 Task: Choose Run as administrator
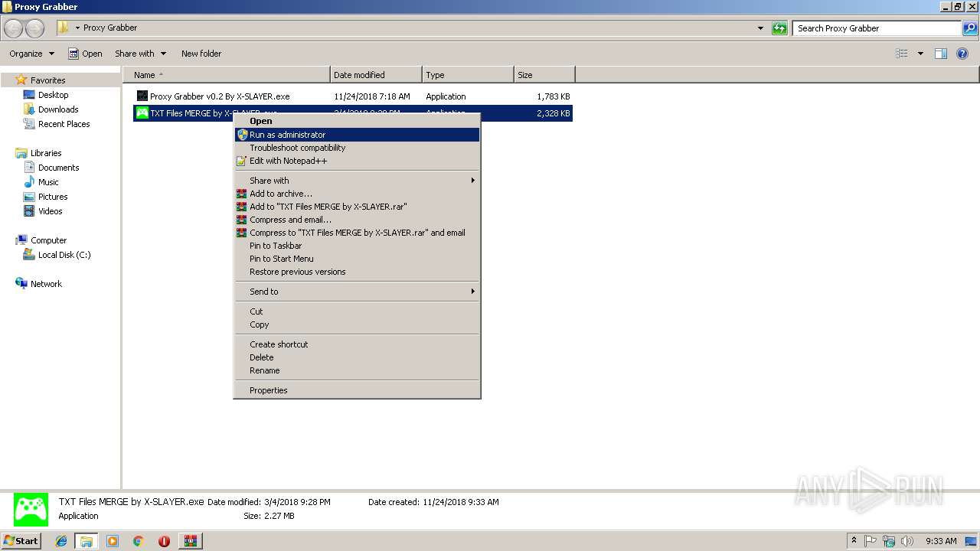click(357, 135)
